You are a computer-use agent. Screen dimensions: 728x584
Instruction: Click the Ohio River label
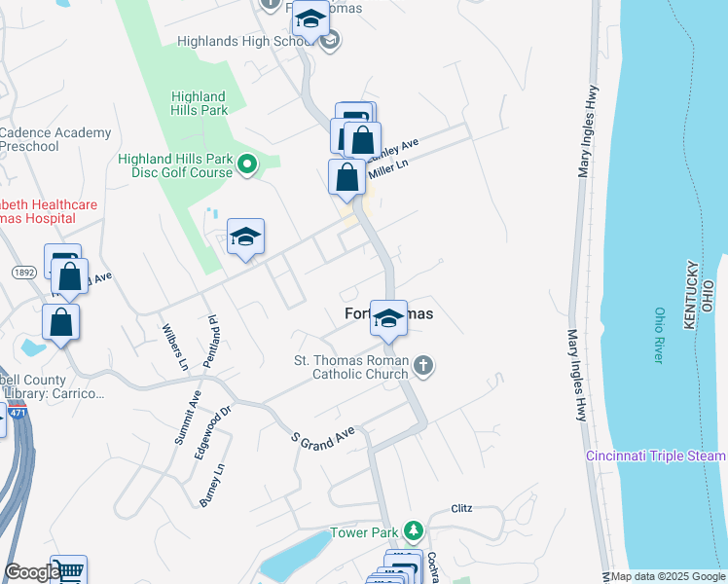pos(659,335)
